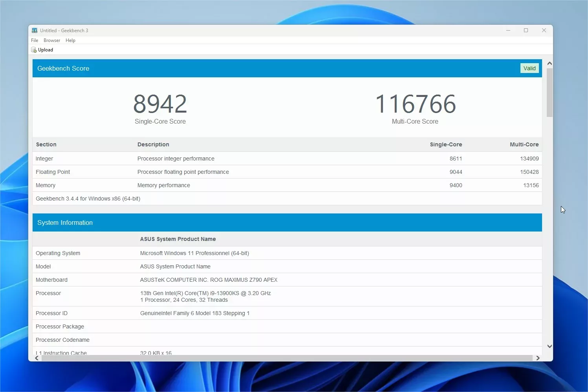Click the Upload toolbar icon
This screenshot has height=392, width=588.
34,50
